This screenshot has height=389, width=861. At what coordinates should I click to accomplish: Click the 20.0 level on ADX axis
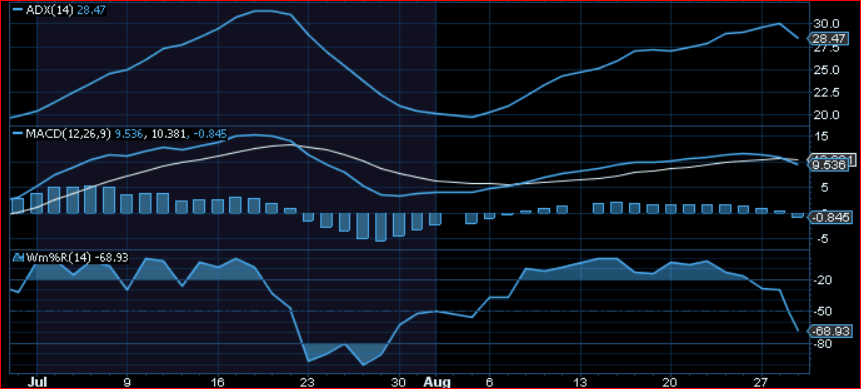pyautogui.click(x=826, y=115)
